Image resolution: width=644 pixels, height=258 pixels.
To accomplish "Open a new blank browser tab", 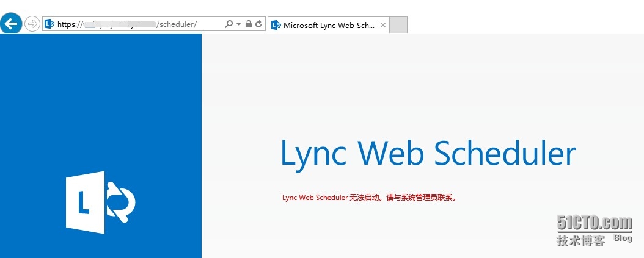I will pyautogui.click(x=398, y=25).
